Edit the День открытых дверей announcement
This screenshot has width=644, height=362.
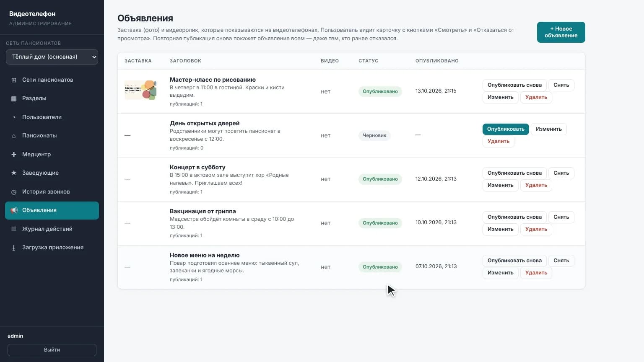[548, 129]
